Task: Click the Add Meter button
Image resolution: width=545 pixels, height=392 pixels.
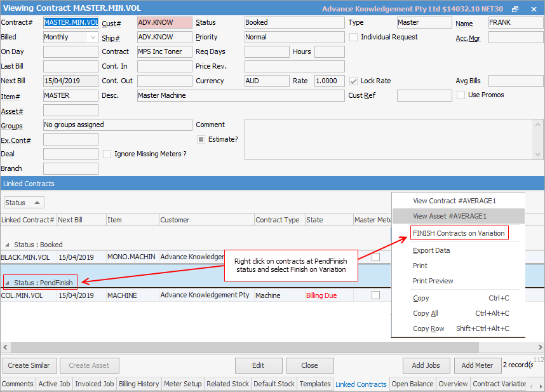Action: (476, 365)
